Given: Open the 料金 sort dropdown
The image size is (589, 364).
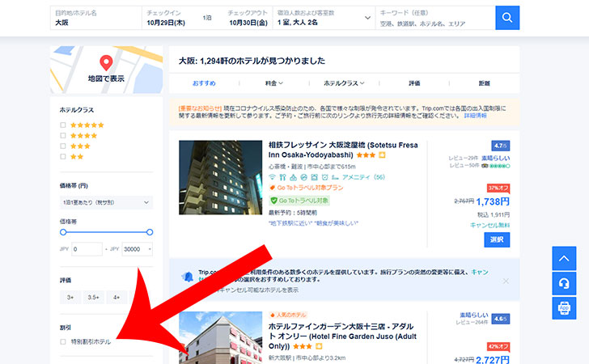Looking at the screenshot, I should [274, 83].
